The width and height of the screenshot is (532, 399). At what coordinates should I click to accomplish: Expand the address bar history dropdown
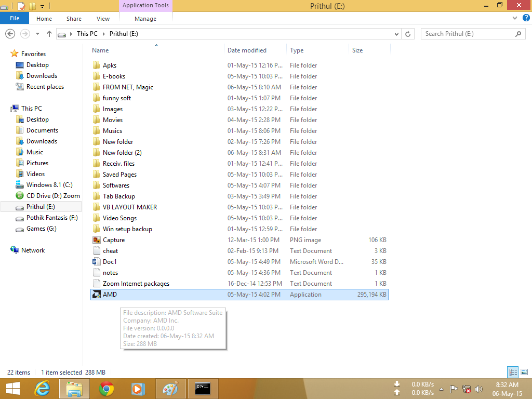[x=396, y=34]
